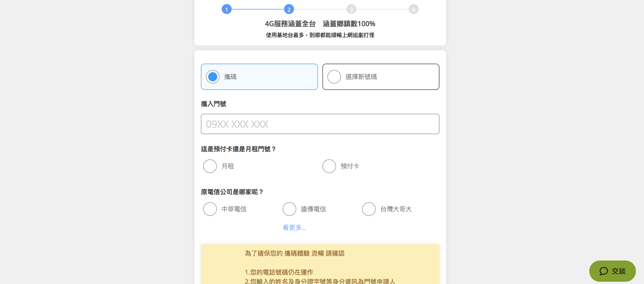
Task: Click the 攜碼 label text
Action: (x=230, y=77)
